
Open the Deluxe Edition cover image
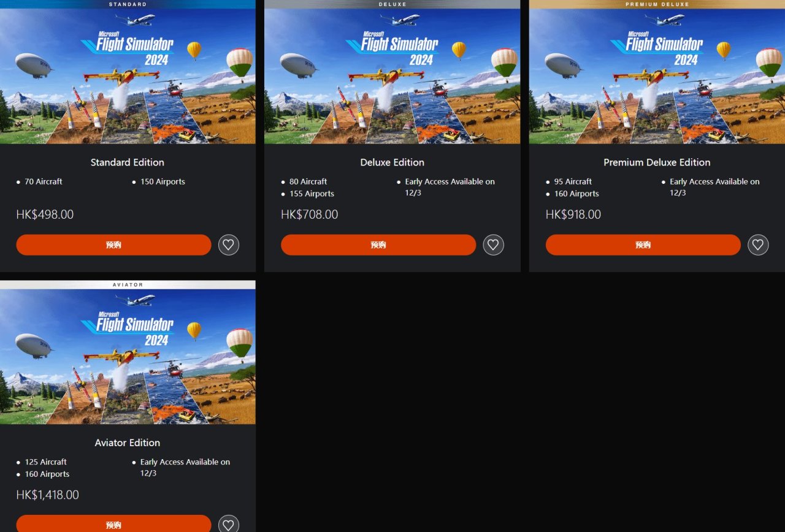pyautogui.click(x=392, y=76)
